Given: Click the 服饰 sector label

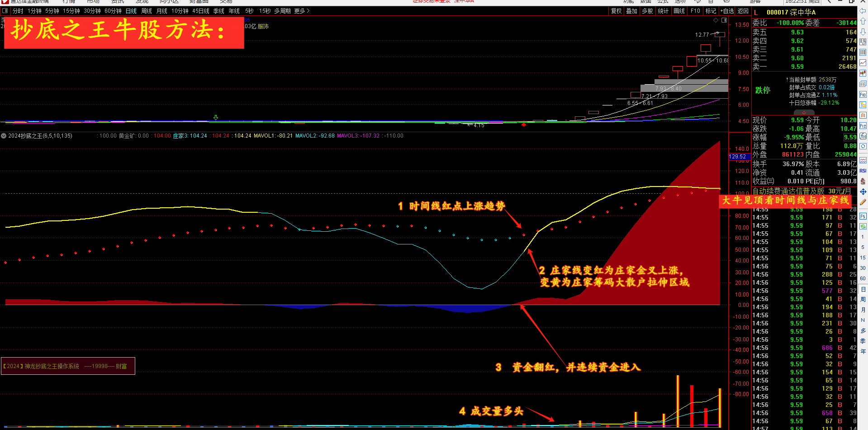Looking at the screenshot, I should tap(263, 27).
